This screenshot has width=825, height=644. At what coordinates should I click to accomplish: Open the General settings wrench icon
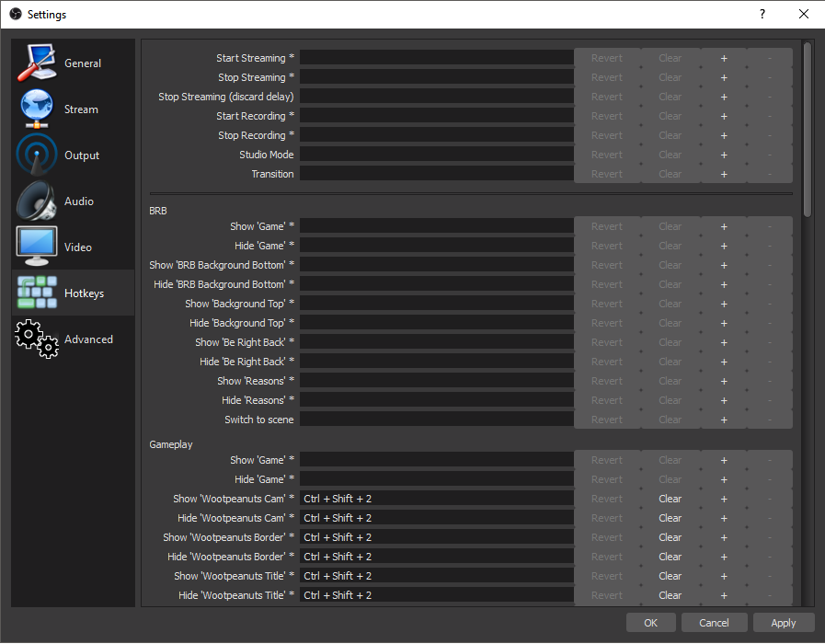pos(37,63)
